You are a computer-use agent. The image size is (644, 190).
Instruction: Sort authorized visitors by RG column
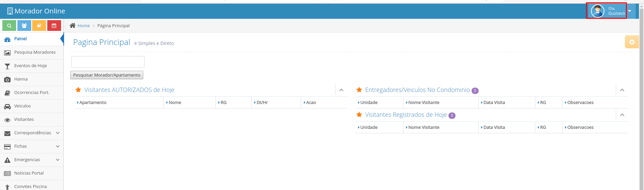[x=233, y=102]
